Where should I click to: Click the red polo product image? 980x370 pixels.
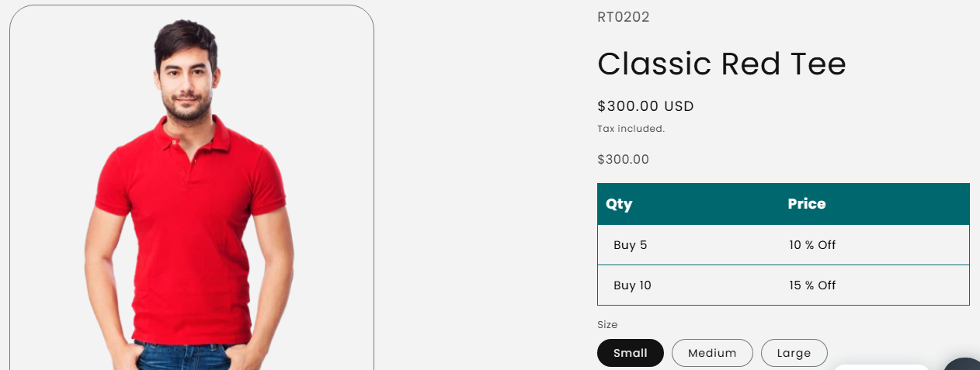point(190,233)
